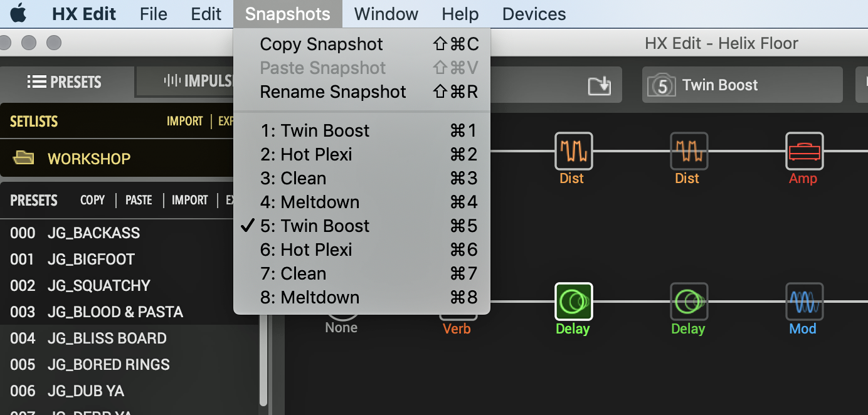Open the Apple menu

click(18, 14)
